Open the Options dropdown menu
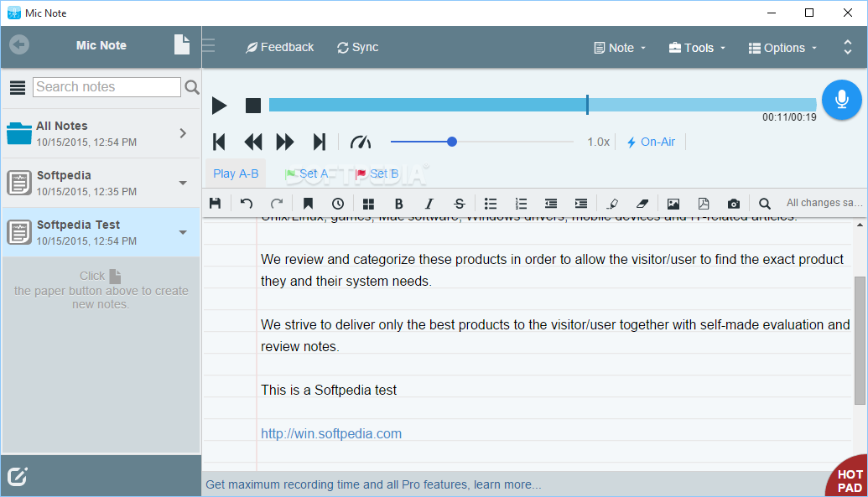 pos(782,48)
